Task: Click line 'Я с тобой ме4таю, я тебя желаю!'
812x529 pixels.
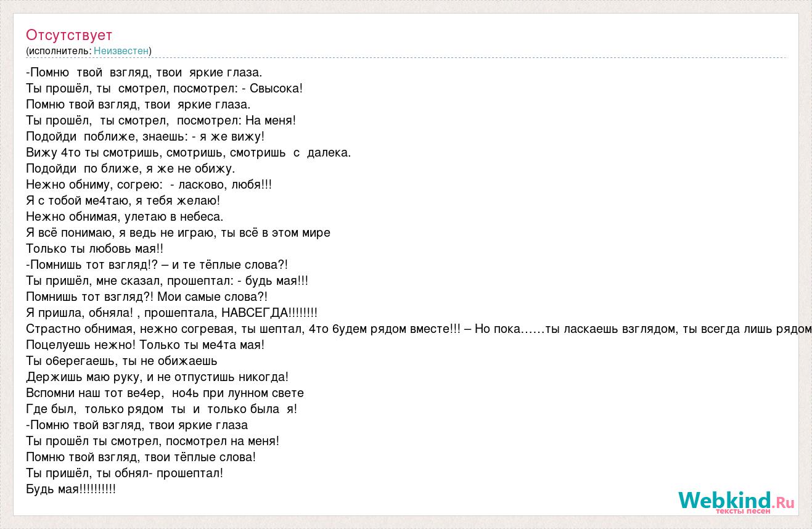Action: click(x=123, y=200)
